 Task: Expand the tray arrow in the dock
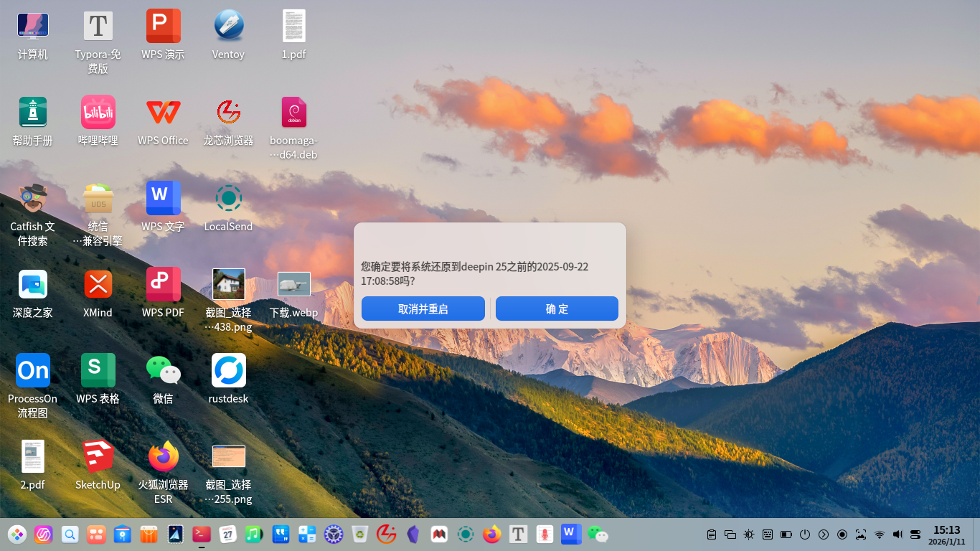click(x=824, y=534)
